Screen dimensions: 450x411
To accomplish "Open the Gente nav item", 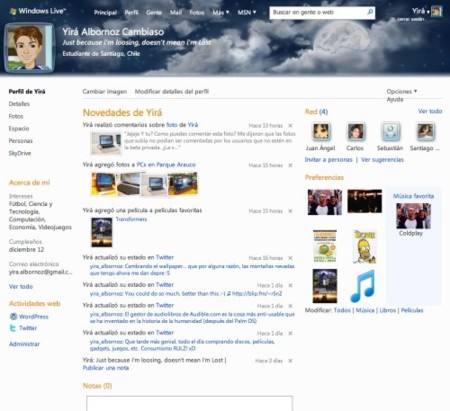I will click(x=154, y=13).
